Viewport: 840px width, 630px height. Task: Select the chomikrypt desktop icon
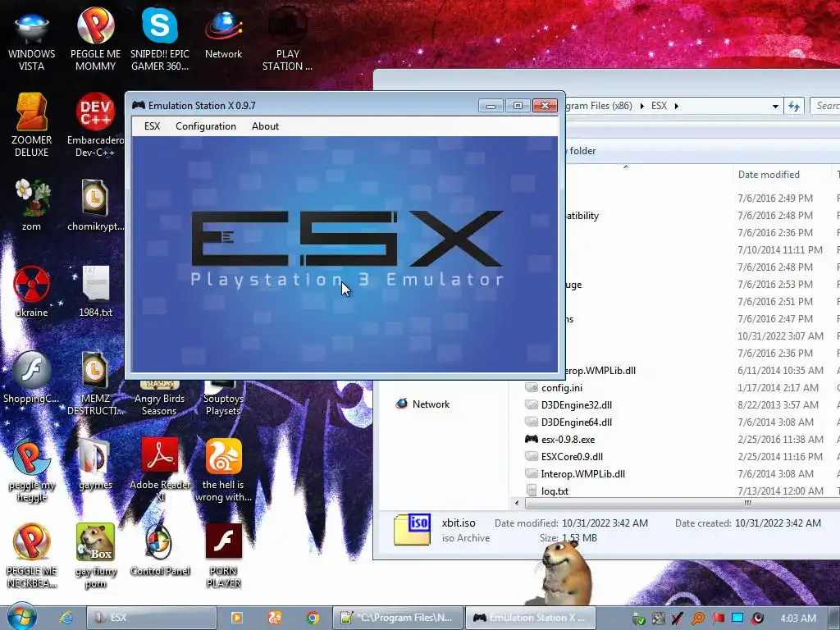click(x=95, y=206)
